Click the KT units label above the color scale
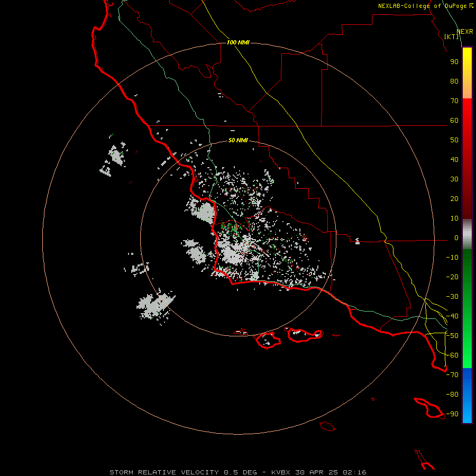The width and height of the screenshot is (476, 476). 452,36
